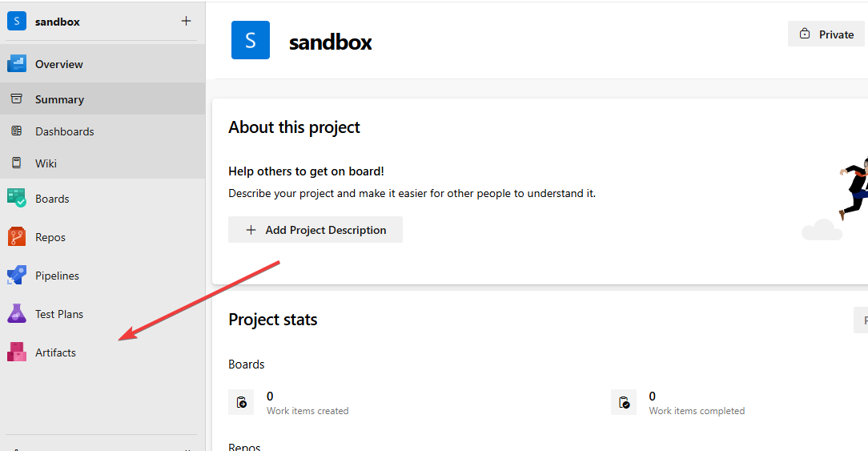Screen dimensions: 868x451
Task: Click the lock icon on Private button
Action: point(805,34)
